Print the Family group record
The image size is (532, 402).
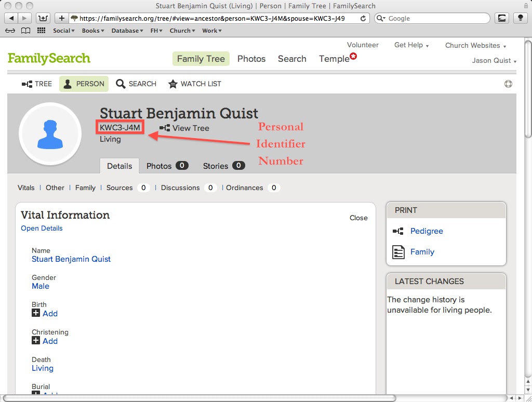point(422,252)
